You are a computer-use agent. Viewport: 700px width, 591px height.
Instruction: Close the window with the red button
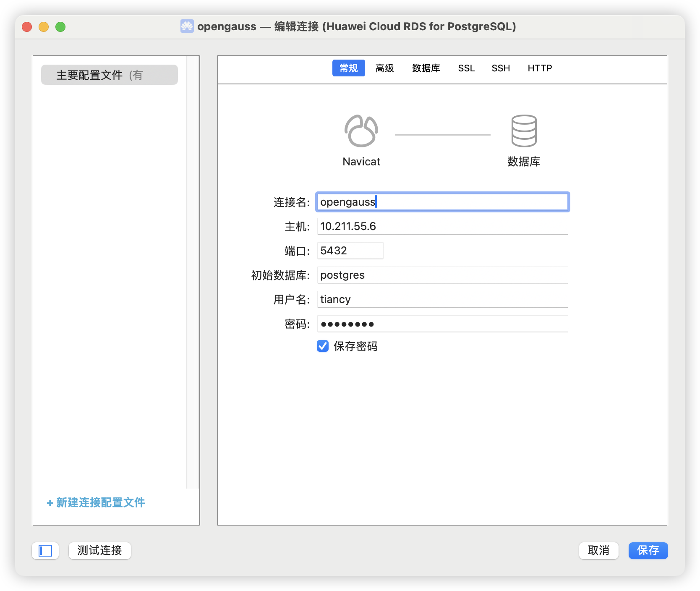point(27,27)
